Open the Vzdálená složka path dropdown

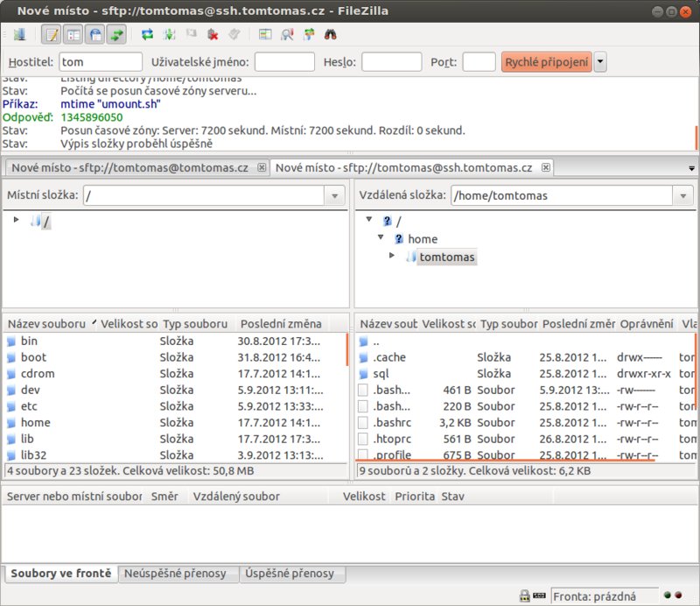[683, 196]
